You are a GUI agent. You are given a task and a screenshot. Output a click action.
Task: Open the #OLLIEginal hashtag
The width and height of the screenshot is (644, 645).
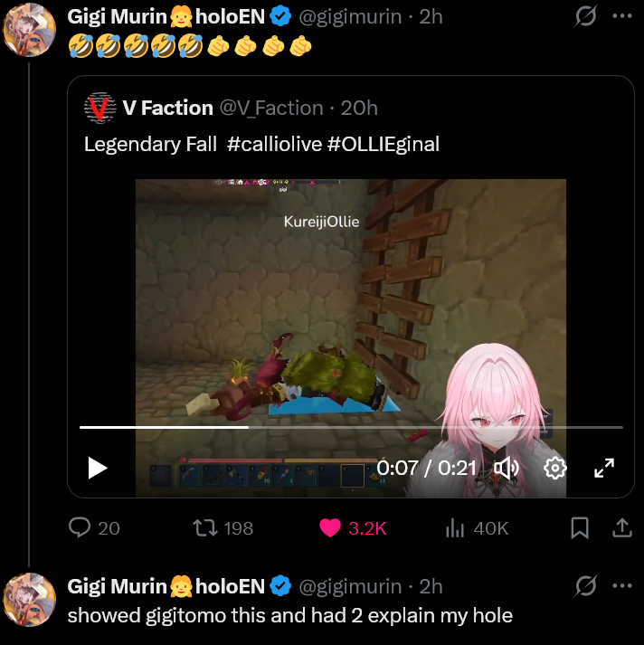click(384, 145)
